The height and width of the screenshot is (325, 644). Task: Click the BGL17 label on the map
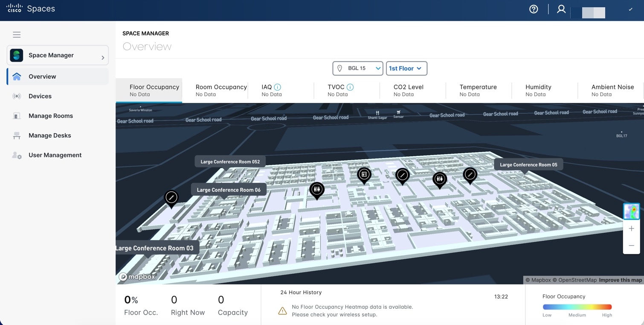point(622,135)
